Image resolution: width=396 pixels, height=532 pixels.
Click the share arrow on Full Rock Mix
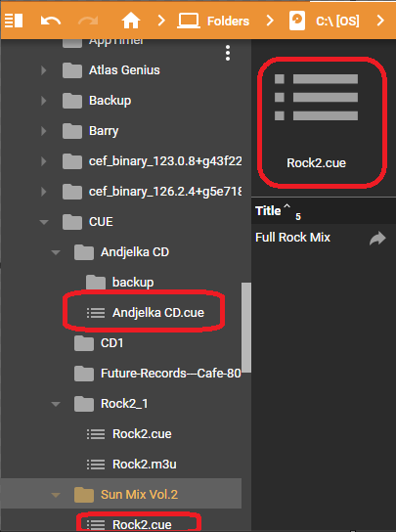click(377, 239)
